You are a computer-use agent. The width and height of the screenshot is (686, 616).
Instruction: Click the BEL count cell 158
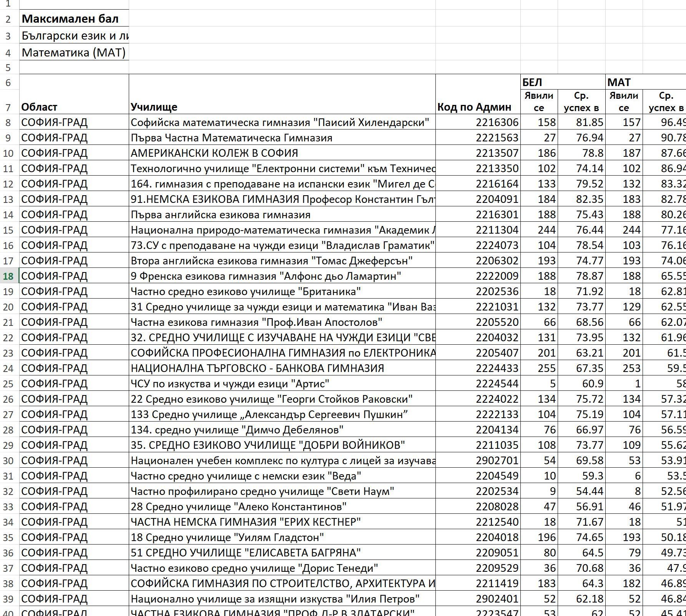539,122
